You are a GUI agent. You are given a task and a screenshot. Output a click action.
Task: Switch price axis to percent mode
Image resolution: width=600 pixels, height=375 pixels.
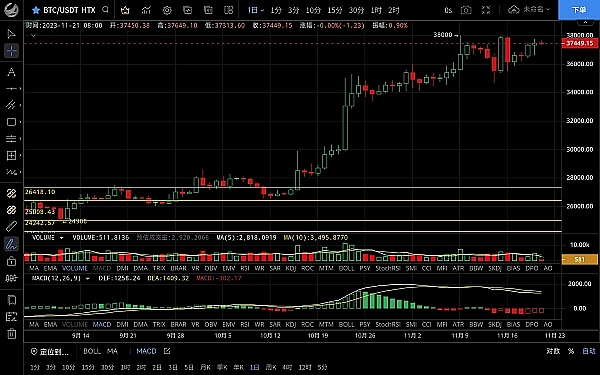tap(571, 351)
